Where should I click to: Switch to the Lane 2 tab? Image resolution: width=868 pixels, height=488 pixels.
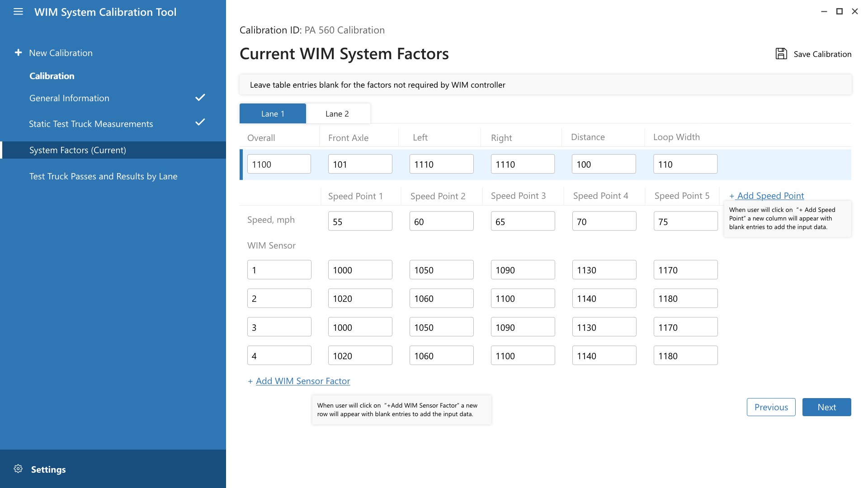click(x=337, y=114)
